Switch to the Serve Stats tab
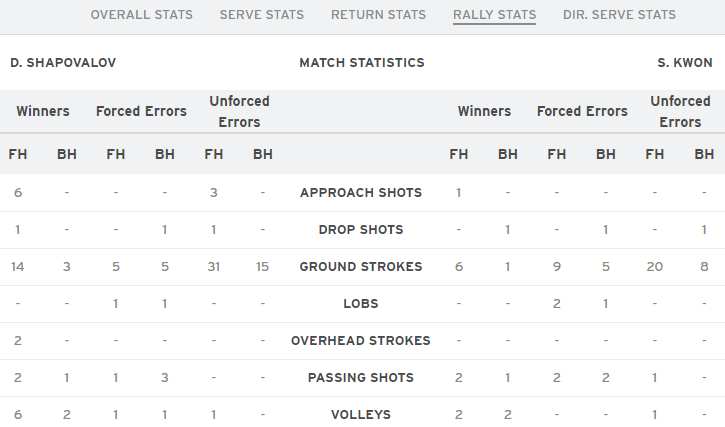725x427 pixels. [x=262, y=15]
